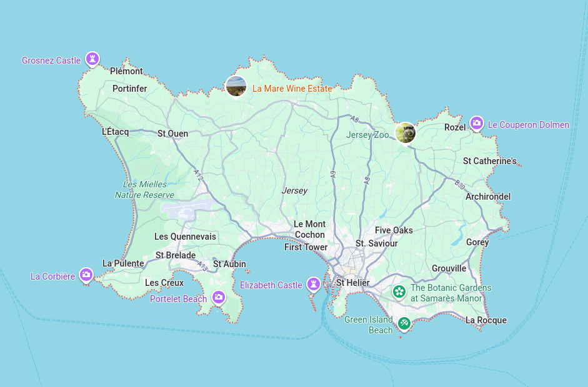Click the B30 road label

460,185
